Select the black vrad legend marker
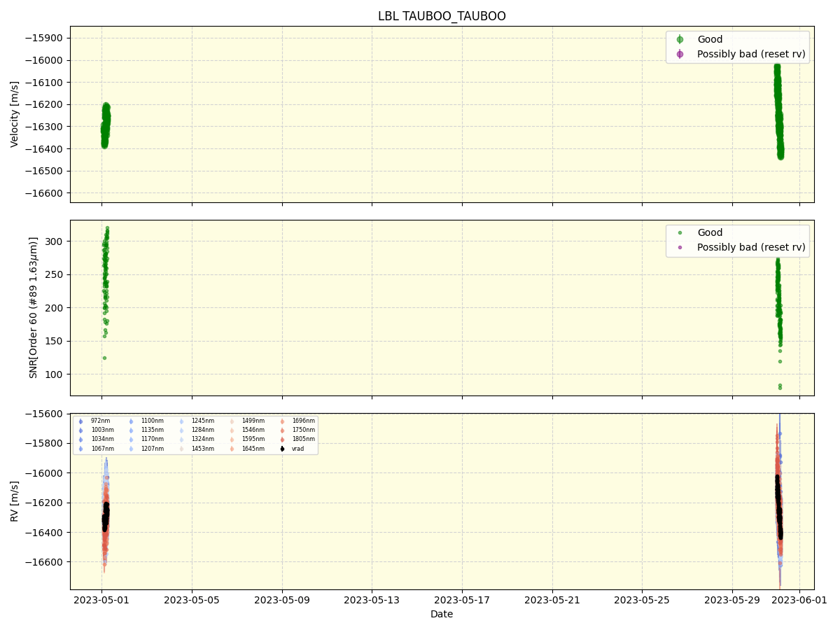The width and height of the screenshot is (840, 630). [x=282, y=449]
